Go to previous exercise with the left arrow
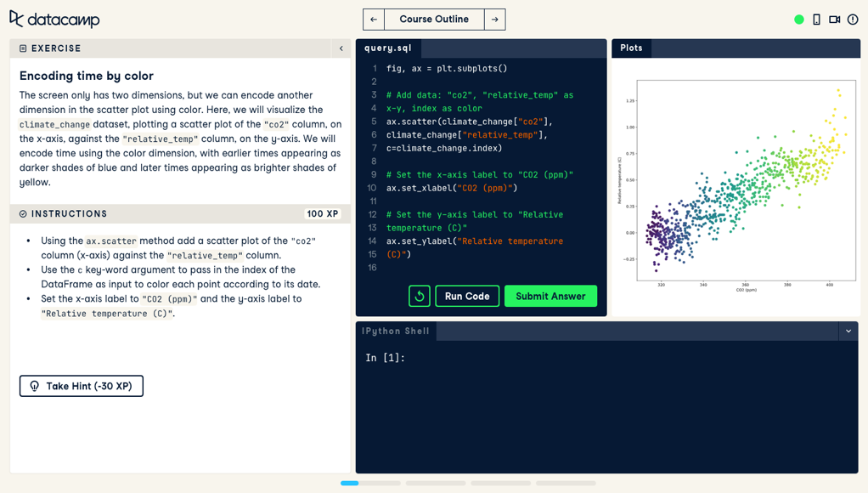This screenshot has height=493, width=868. pyautogui.click(x=374, y=19)
